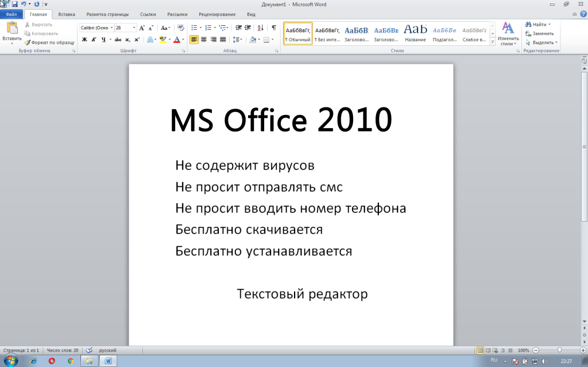Image resolution: width=588 pixels, height=367 pixels.
Task: Toggle strikethrough (abc) formatting
Action: point(118,40)
